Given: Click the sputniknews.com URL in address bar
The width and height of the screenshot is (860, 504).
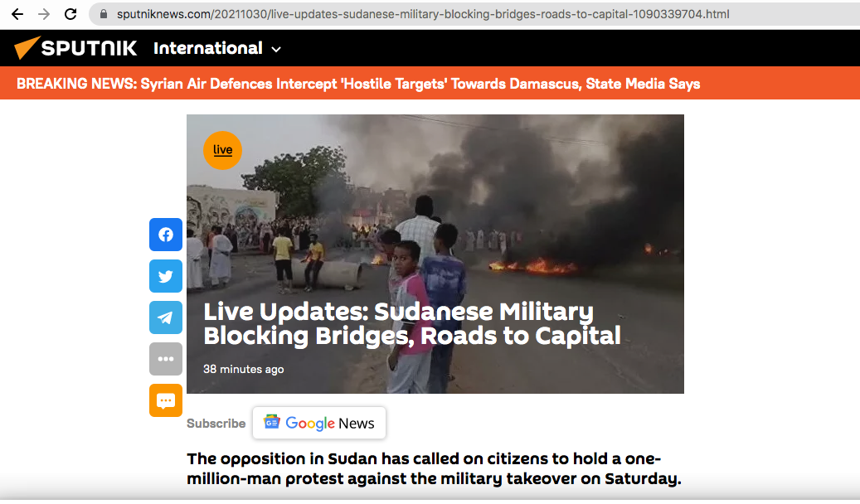Looking at the screenshot, I should [423, 14].
